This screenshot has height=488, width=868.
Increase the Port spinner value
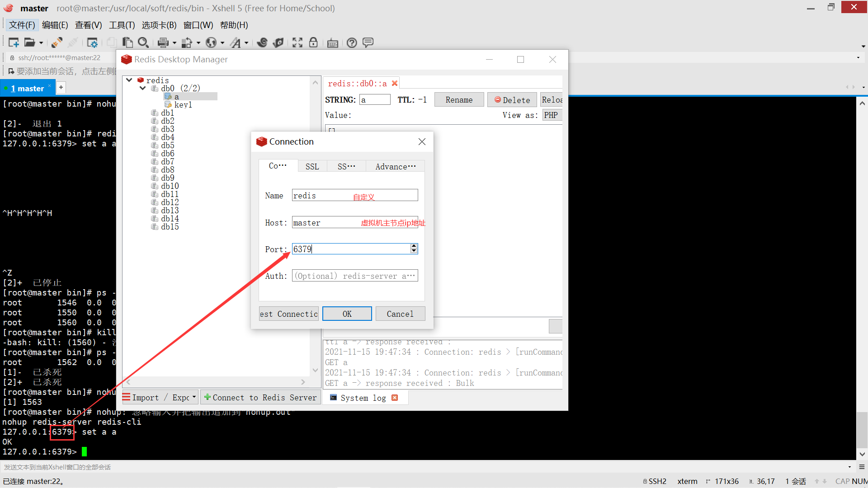[x=414, y=246]
